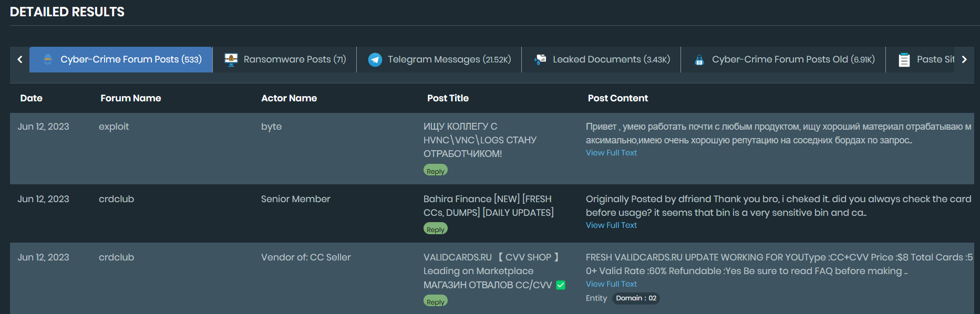Click the Date column header
Screen dimensions: 980x314
click(32, 98)
